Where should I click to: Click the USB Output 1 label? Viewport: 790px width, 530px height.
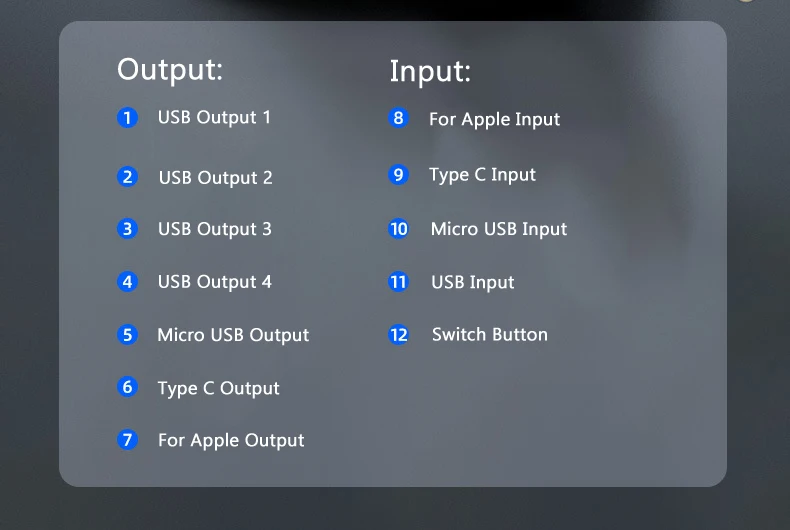pyautogui.click(x=214, y=117)
